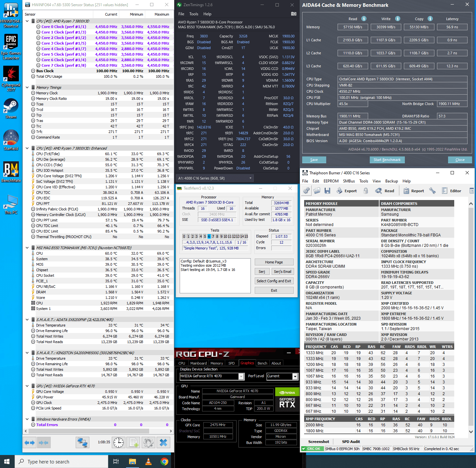Collapse ADATA SX8200PNP S.M.A.R.T. group
The image size is (476, 468).
pyautogui.click(x=27, y=320)
